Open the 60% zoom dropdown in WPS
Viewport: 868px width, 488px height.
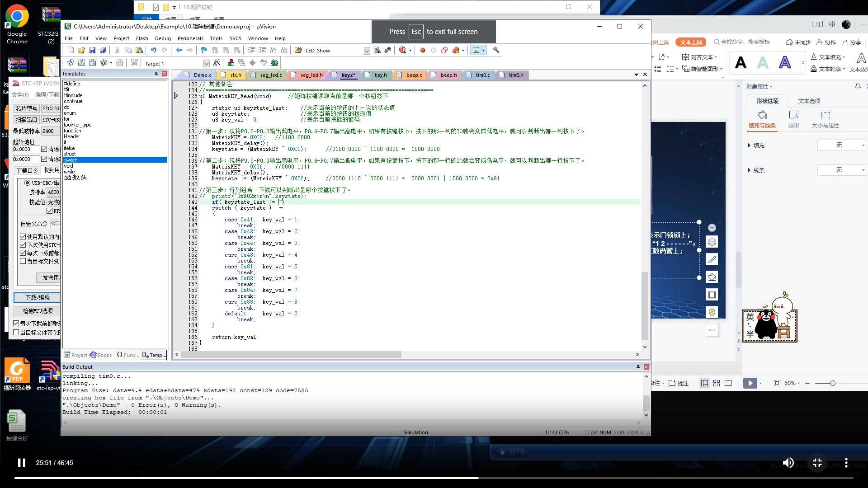(792, 383)
